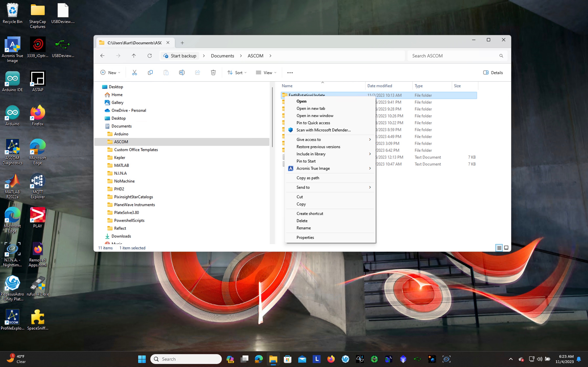Toggle the Details pane button
Image resolution: width=588 pixels, height=367 pixels.
[493, 73]
